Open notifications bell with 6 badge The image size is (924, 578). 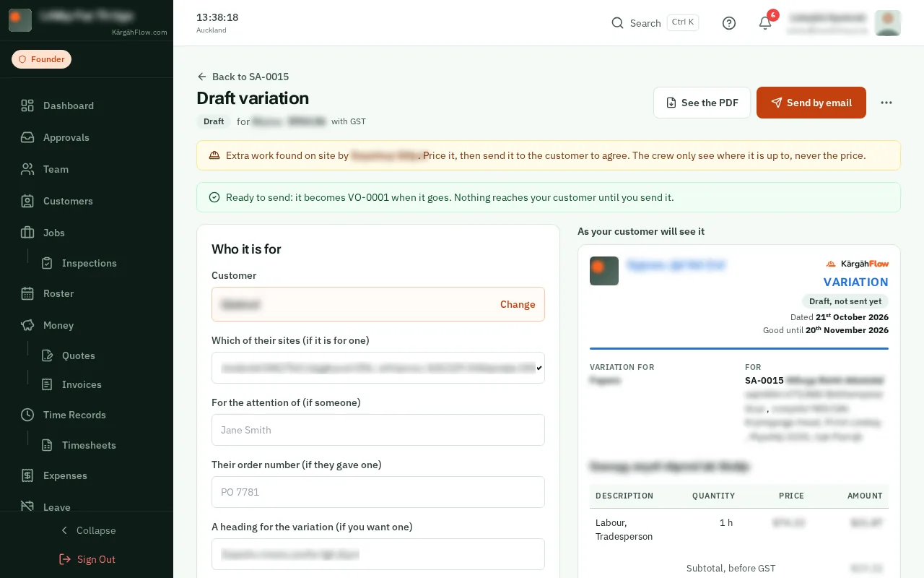tap(765, 23)
